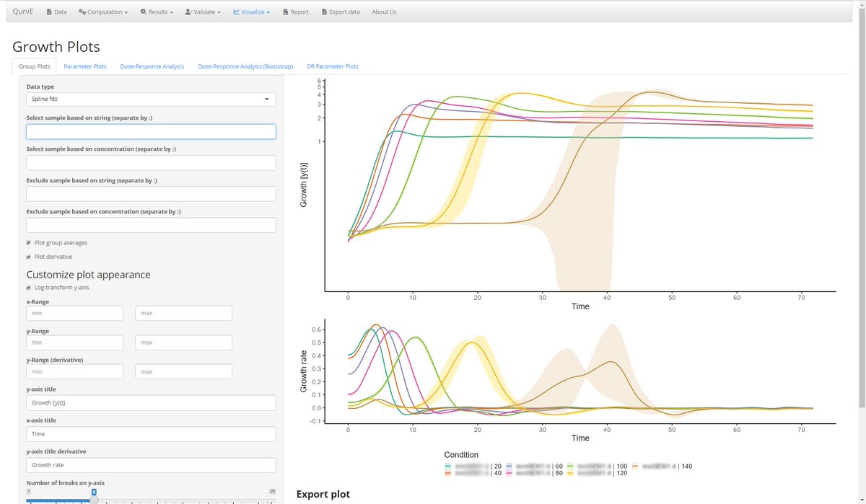866x504 pixels.
Task: Open the Dose-Response Analysis (Bootstrap) tab
Action: [x=245, y=66]
